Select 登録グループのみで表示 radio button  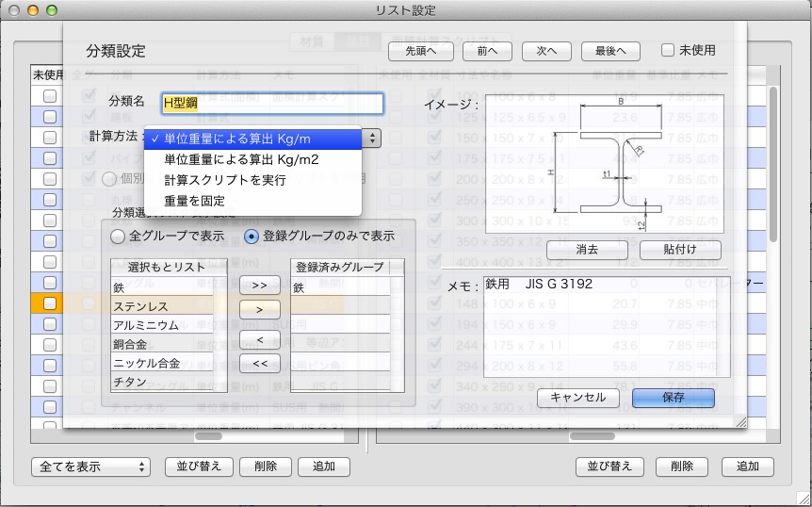pyautogui.click(x=252, y=236)
